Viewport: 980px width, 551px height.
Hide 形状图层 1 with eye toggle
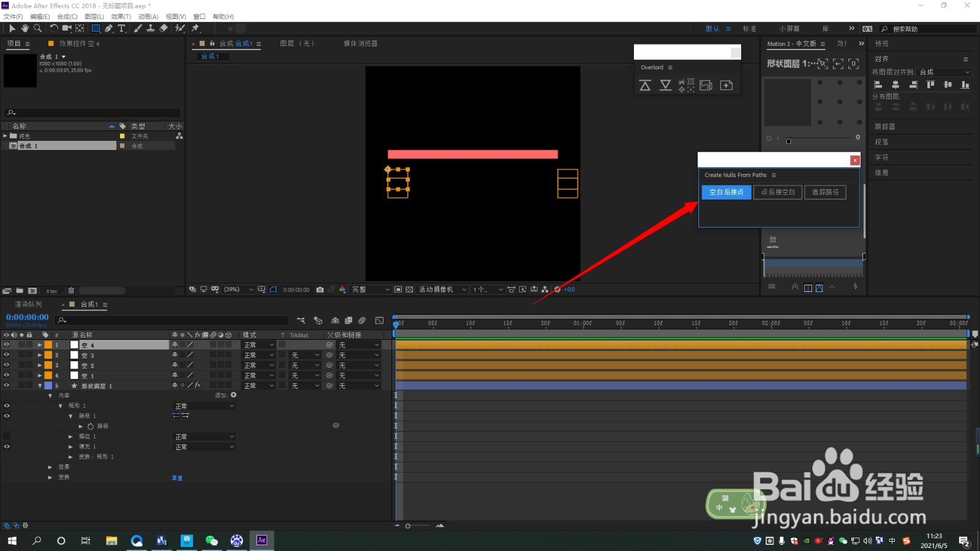click(x=7, y=386)
